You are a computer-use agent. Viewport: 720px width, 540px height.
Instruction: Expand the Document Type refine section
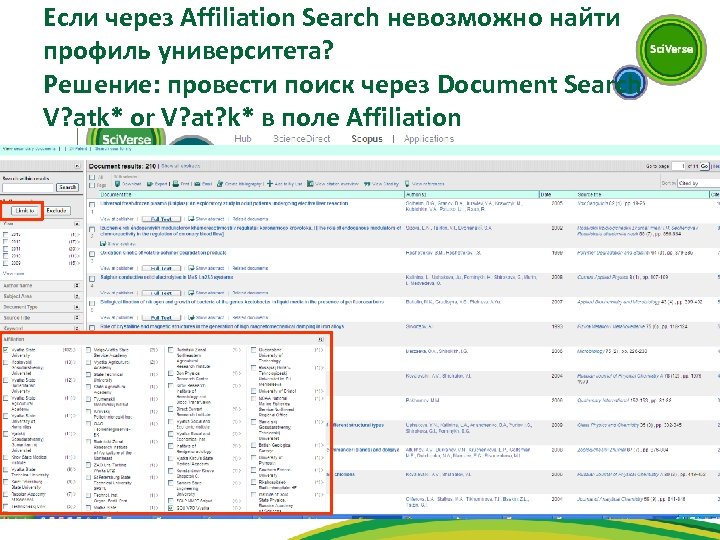[x=77, y=307]
